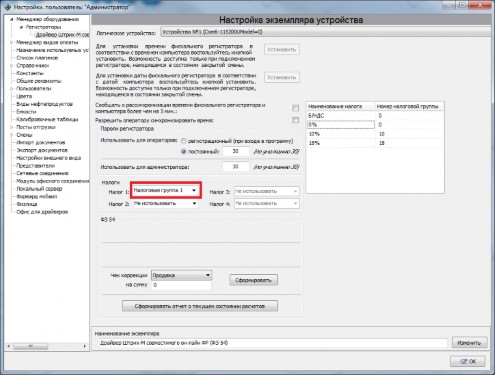Expand the Менеджер видов оплаты node
Screen dimensions: 495x375
[12, 42]
